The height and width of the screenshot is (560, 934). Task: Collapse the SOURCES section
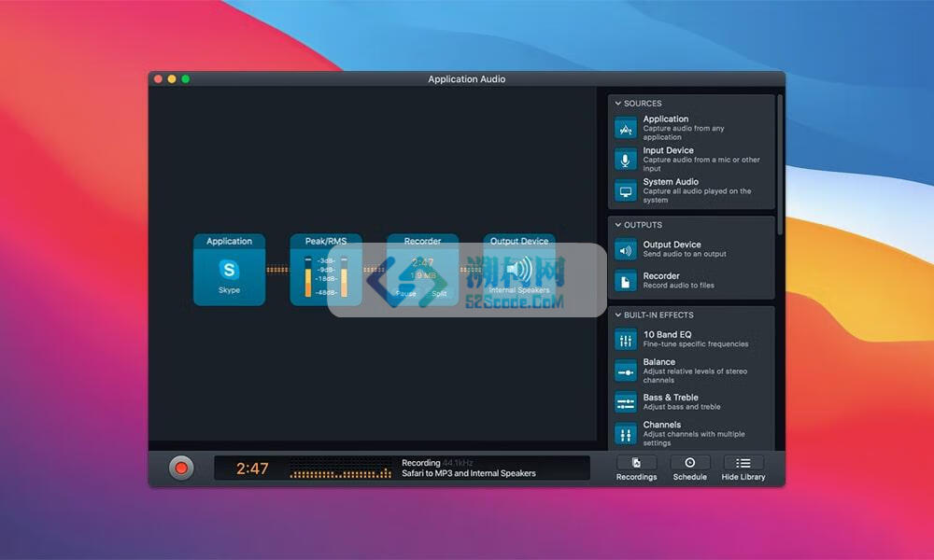tap(617, 104)
